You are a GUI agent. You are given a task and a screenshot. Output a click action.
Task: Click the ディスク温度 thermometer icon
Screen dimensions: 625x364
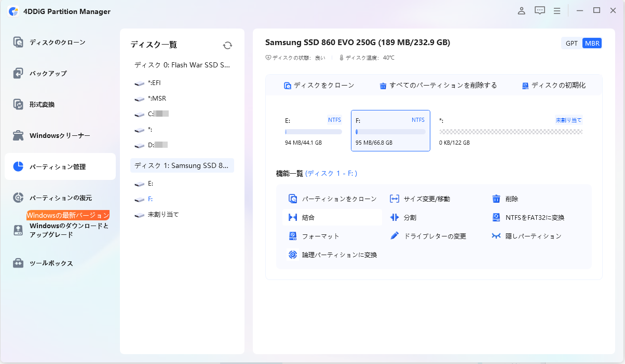[342, 58]
